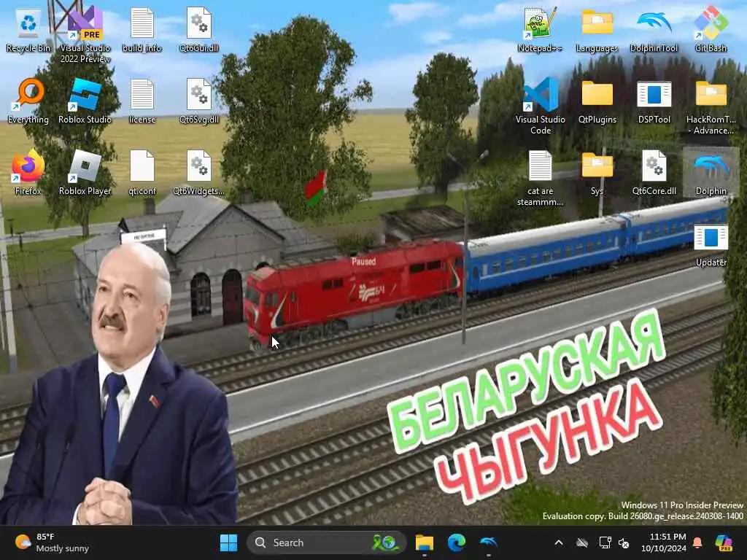Open the Roblox Player shortcut
Image resolution: width=747 pixels, height=560 pixels.
tap(85, 174)
